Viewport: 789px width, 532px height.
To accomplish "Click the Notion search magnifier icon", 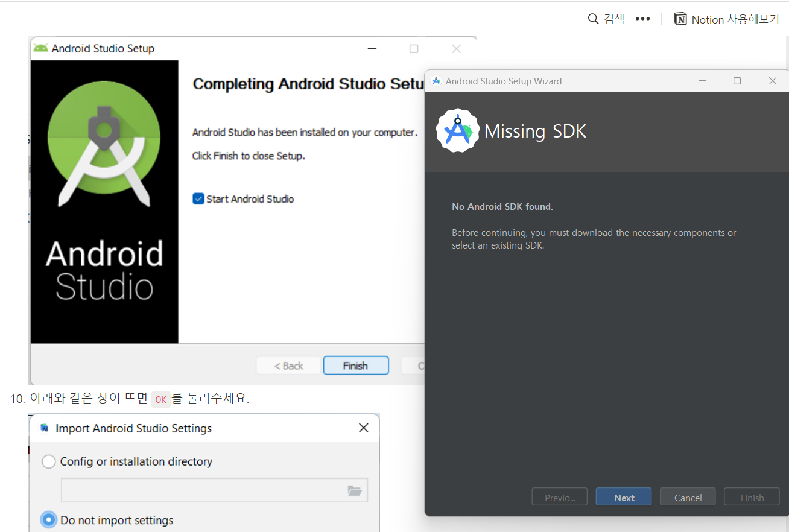I will (x=594, y=19).
